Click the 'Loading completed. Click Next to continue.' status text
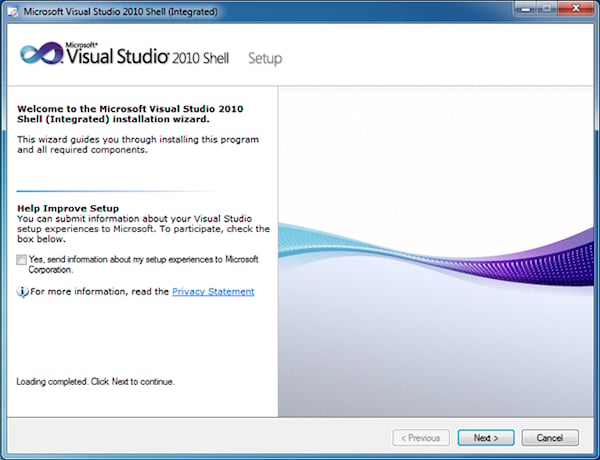The height and width of the screenshot is (460, 600). click(x=95, y=382)
